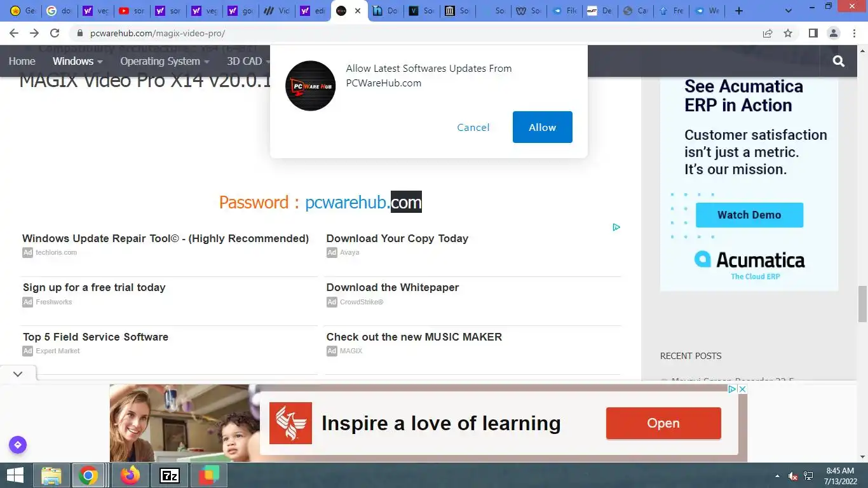Close the active pcwarehub tab
868x488 pixels.
[358, 11]
